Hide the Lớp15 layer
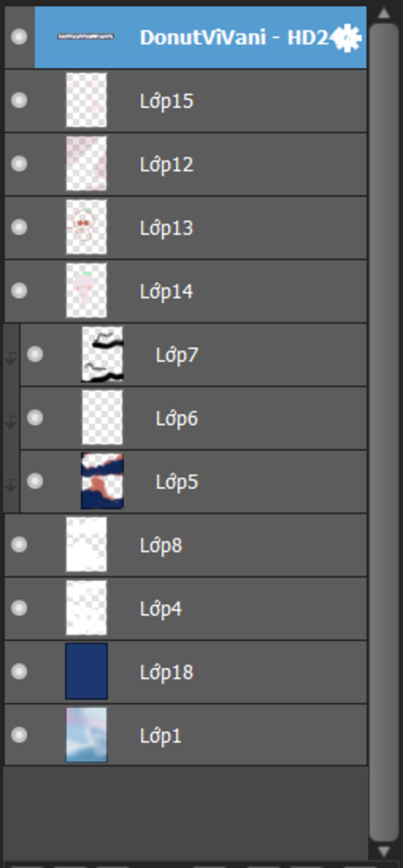 point(19,100)
